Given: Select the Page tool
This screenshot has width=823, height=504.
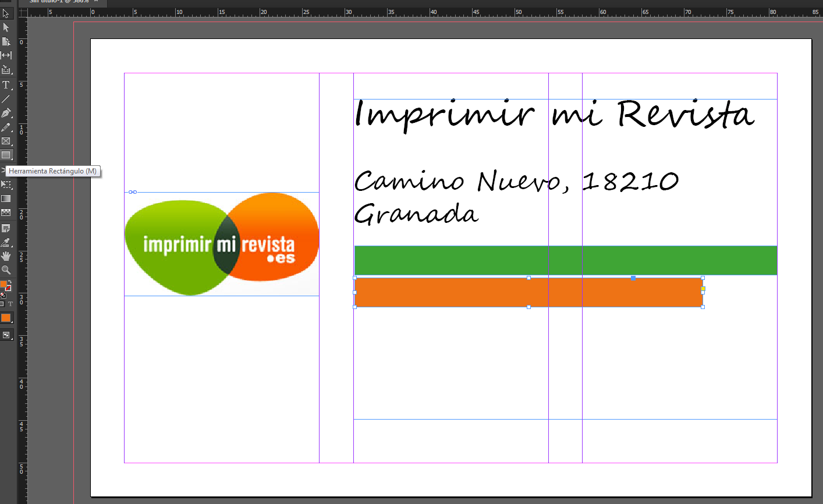Looking at the screenshot, I should tap(6, 41).
